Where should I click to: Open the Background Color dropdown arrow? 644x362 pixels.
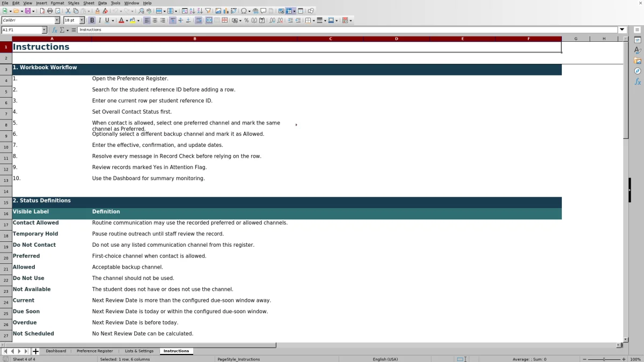pos(138,20)
